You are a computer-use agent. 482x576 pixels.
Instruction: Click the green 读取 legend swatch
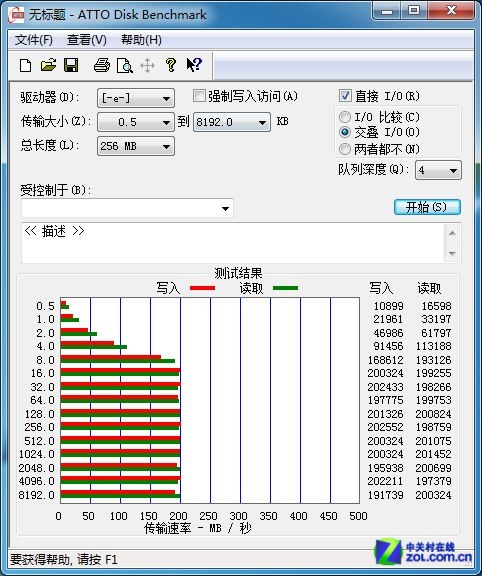point(285,288)
